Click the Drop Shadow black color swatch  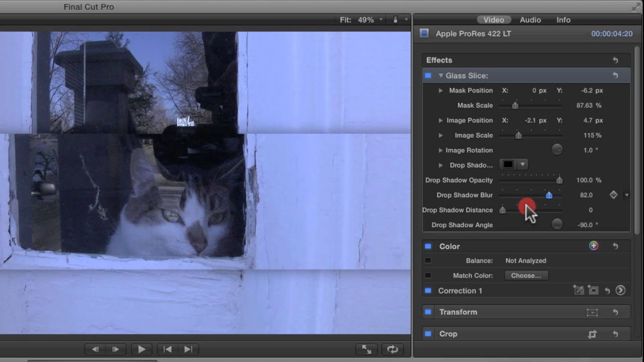(508, 164)
